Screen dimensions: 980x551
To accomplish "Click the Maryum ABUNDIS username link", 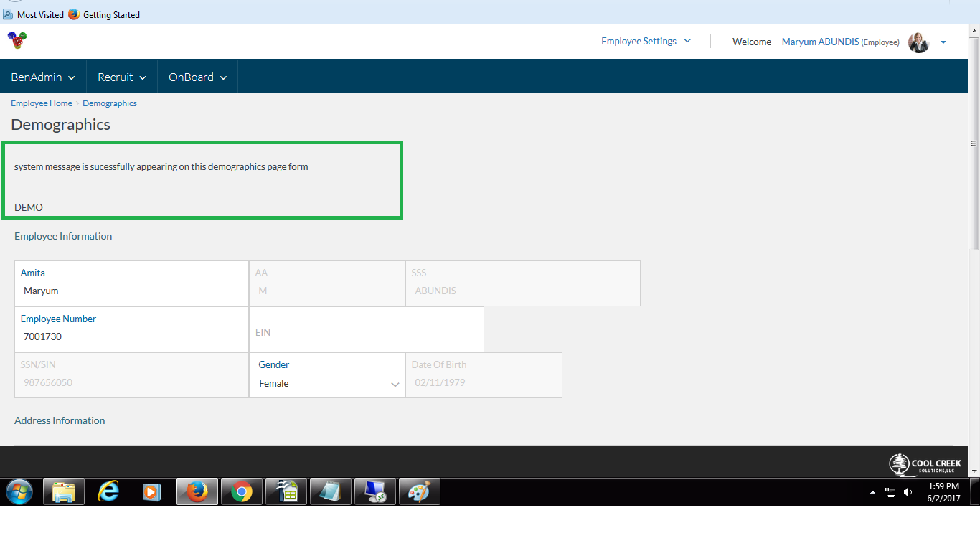I will click(x=820, y=42).
